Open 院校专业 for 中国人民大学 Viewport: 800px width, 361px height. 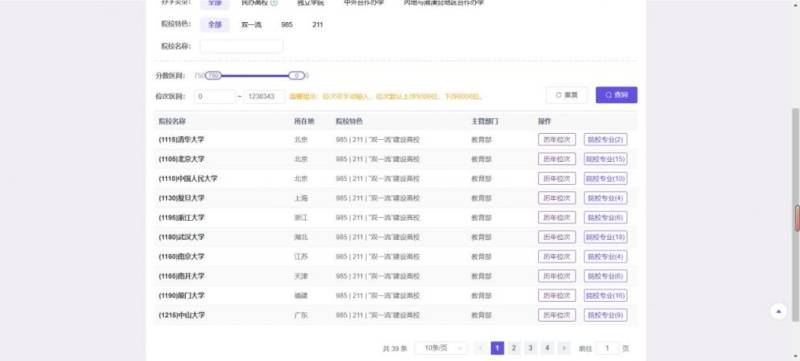coord(606,178)
